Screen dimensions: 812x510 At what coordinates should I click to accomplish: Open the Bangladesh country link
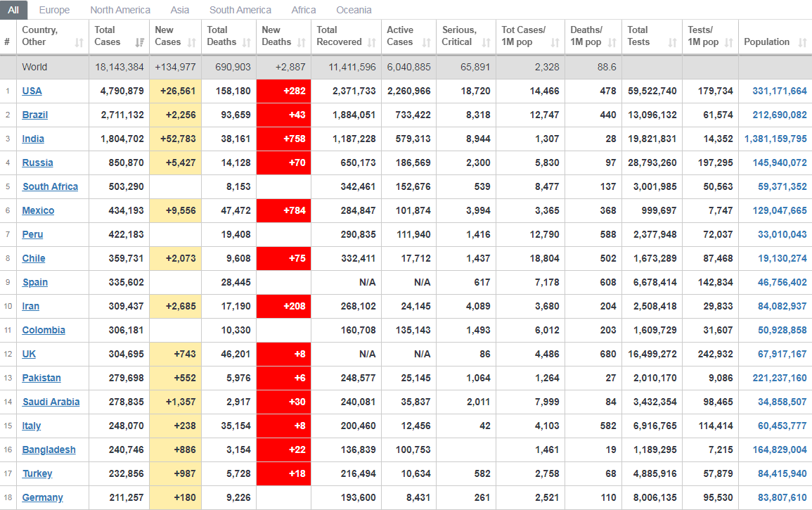pyautogui.click(x=49, y=450)
